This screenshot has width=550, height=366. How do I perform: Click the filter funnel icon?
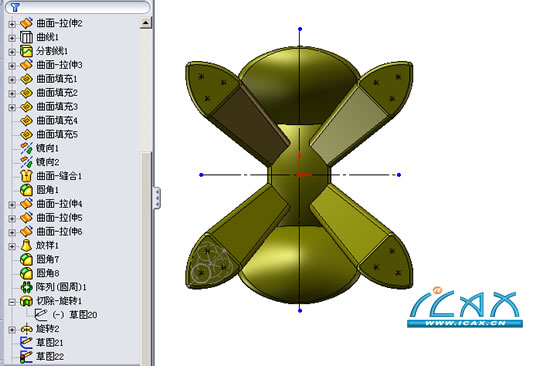15,7
